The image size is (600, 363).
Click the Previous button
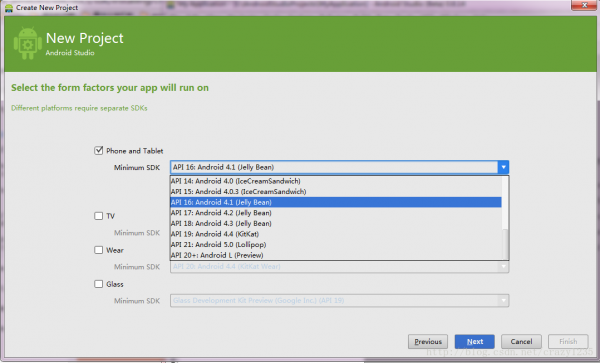[428, 342]
